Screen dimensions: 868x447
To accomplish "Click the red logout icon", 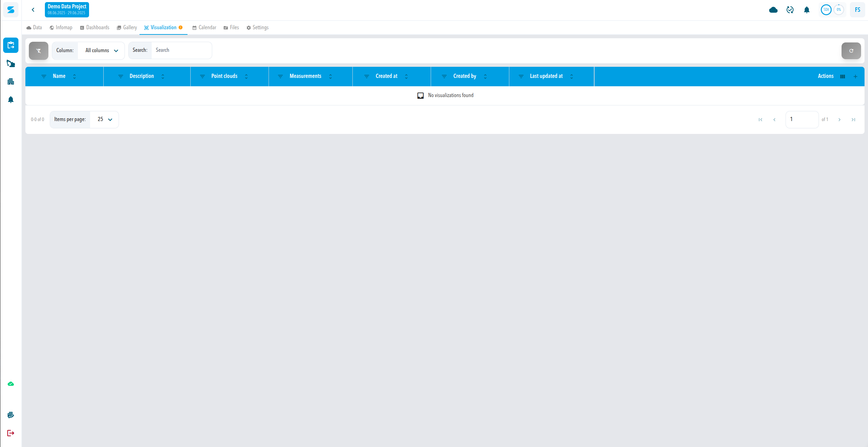I will tap(11, 433).
